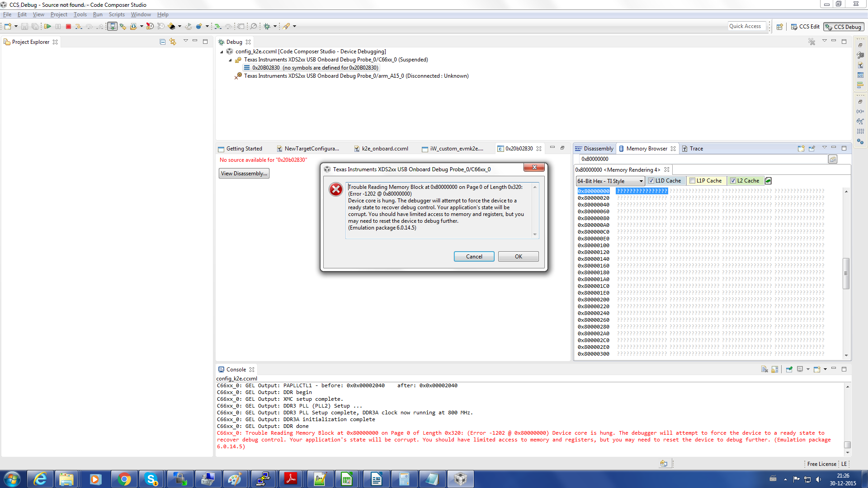Open the Load Program dropdown arrow

pos(142,26)
